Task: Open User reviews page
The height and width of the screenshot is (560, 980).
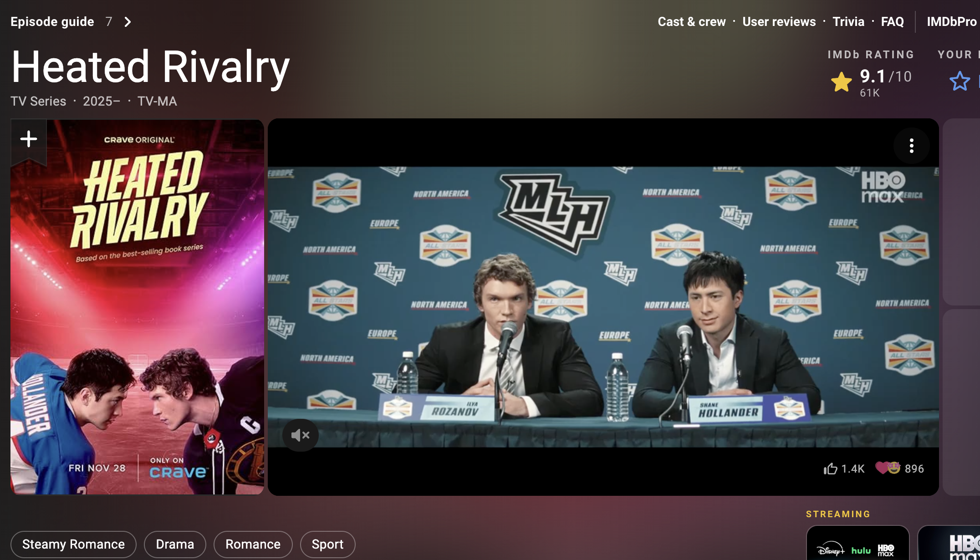Action: 779,22
